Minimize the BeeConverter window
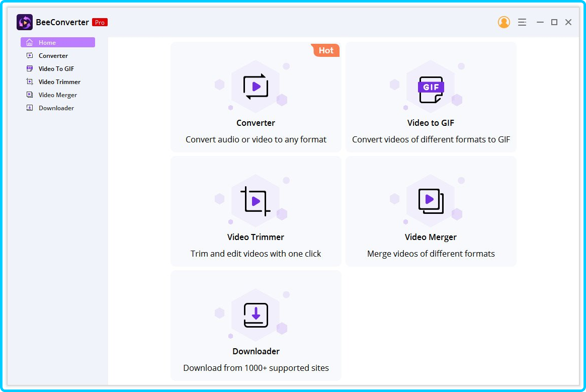586x392 pixels. pyautogui.click(x=540, y=23)
